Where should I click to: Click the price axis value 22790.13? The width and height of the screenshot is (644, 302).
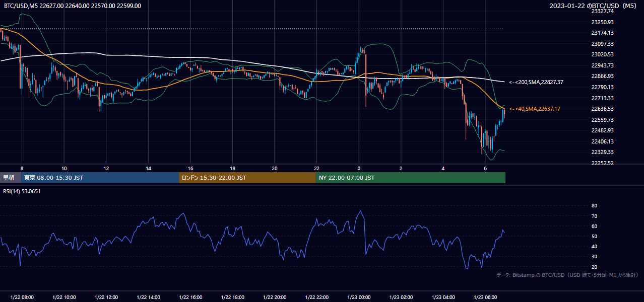[x=602, y=87]
